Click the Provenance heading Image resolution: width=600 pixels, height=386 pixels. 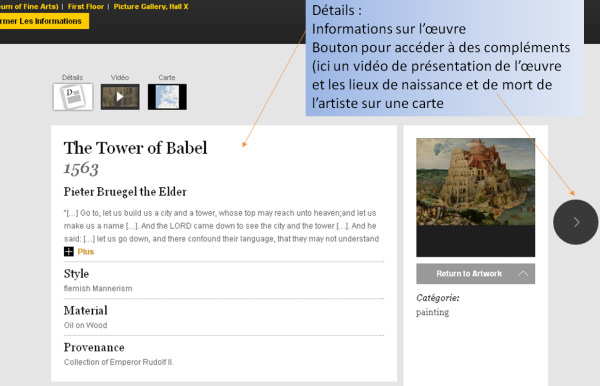pyautogui.click(x=94, y=347)
